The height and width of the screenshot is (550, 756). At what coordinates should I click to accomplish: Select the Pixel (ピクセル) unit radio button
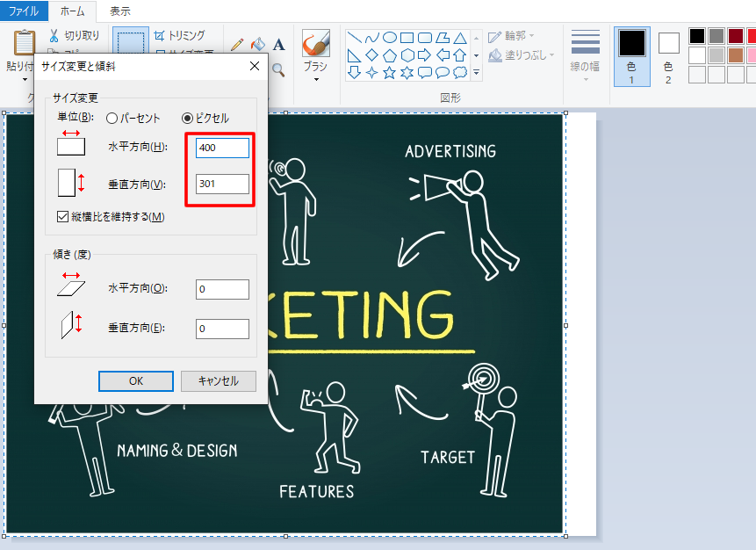(187, 118)
